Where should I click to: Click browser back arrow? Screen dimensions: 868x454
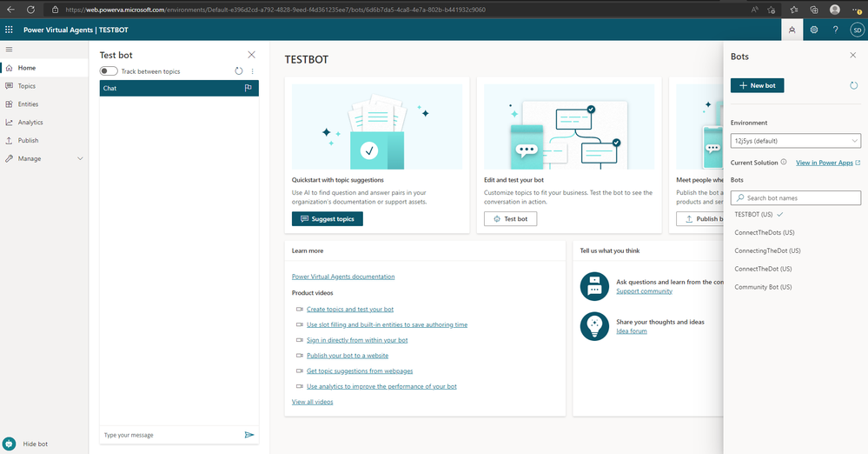(x=10, y=10)
